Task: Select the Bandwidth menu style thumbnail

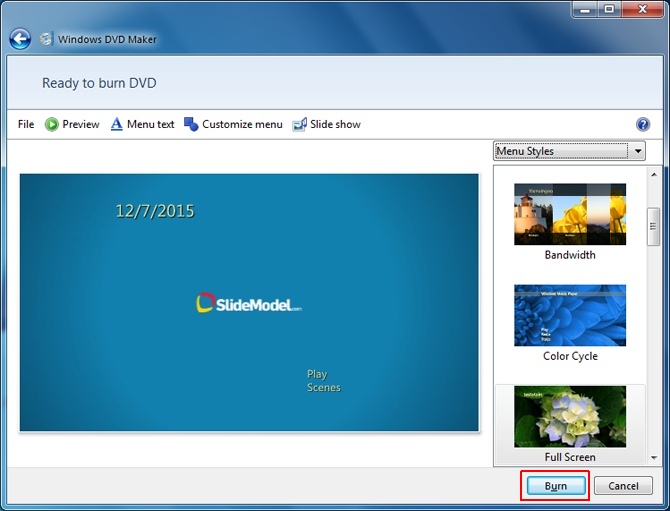Action: click(570, 214)
